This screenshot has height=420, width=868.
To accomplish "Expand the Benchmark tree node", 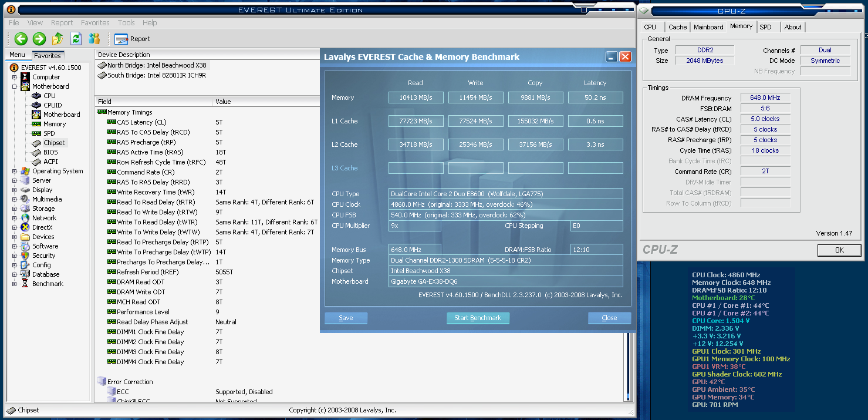I will 15,284.
